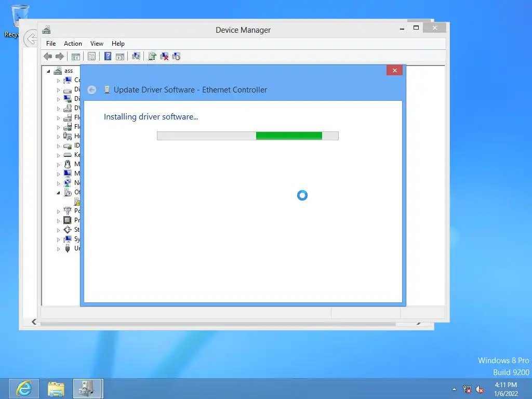Screen dimensions: 532x399
Task: Select the Universal Serial Bus plug icon
Action: point(68,248)
